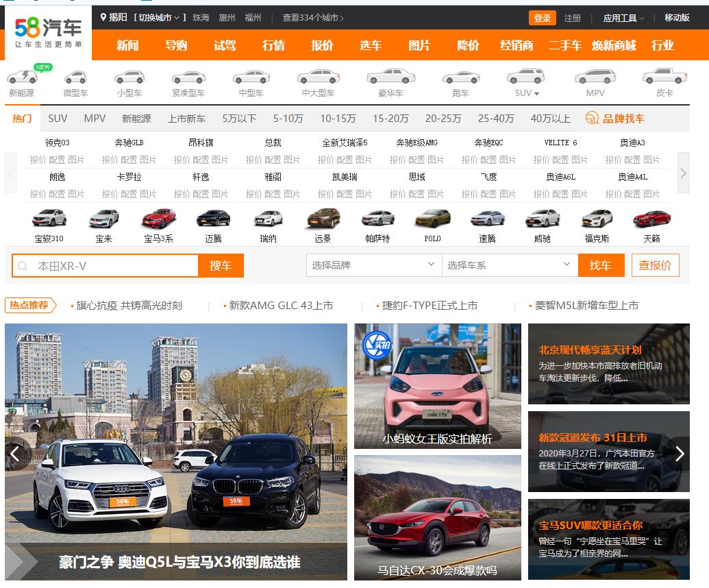Click the 找车 button

click(601, 265)
